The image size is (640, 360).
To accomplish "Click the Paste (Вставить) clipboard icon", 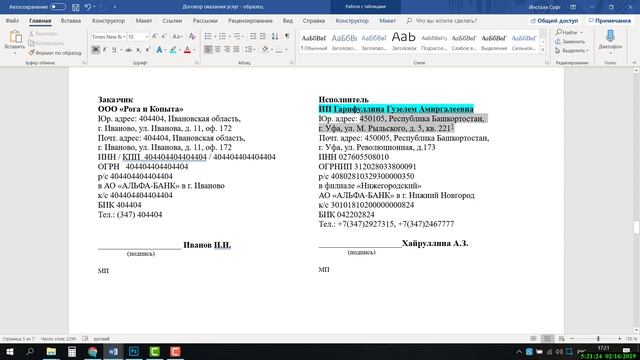I will pos(15,37).
